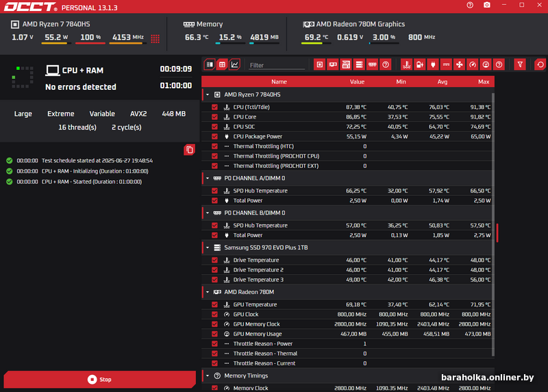Toggle temperature readings filter icon

click(406, 64)
